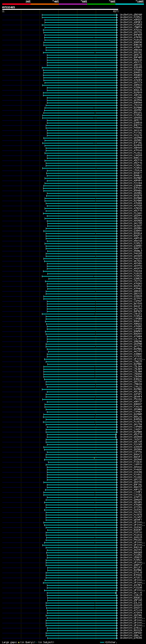Click the alignment bar for UniRef100_Q3HRZ9

pyautogui.click(x=83, y=279)
